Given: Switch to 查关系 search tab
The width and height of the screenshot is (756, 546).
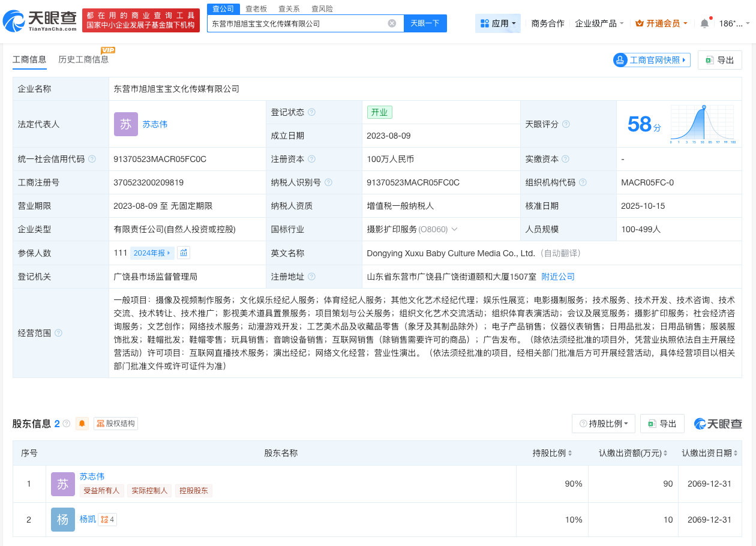Looking at the screenshot, I should coord(289,8).
